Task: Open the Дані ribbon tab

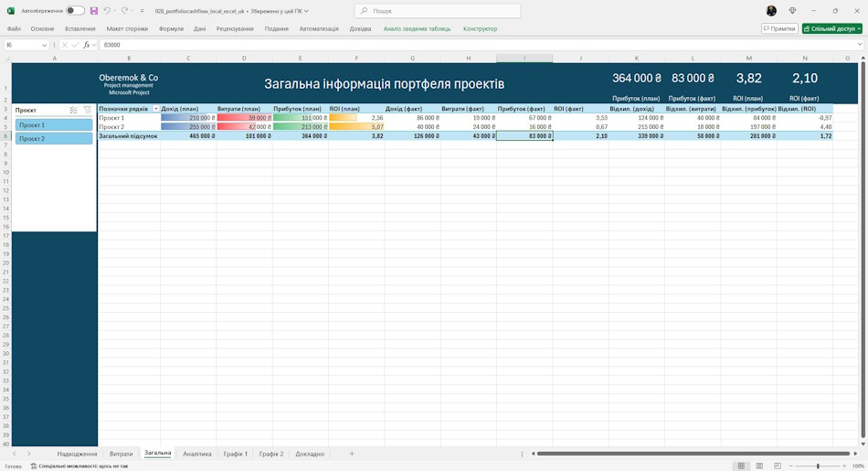Action: coord(200,29)
